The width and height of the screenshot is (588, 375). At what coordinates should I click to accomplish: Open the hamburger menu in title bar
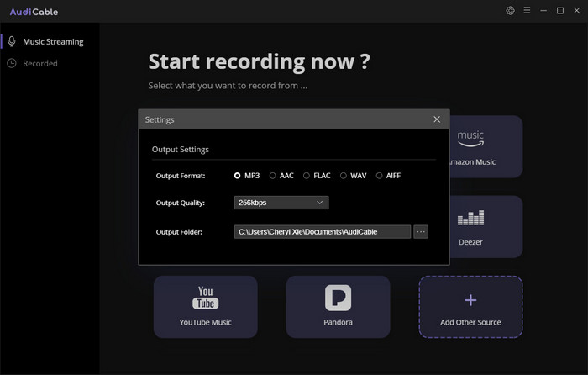(527, 11)
